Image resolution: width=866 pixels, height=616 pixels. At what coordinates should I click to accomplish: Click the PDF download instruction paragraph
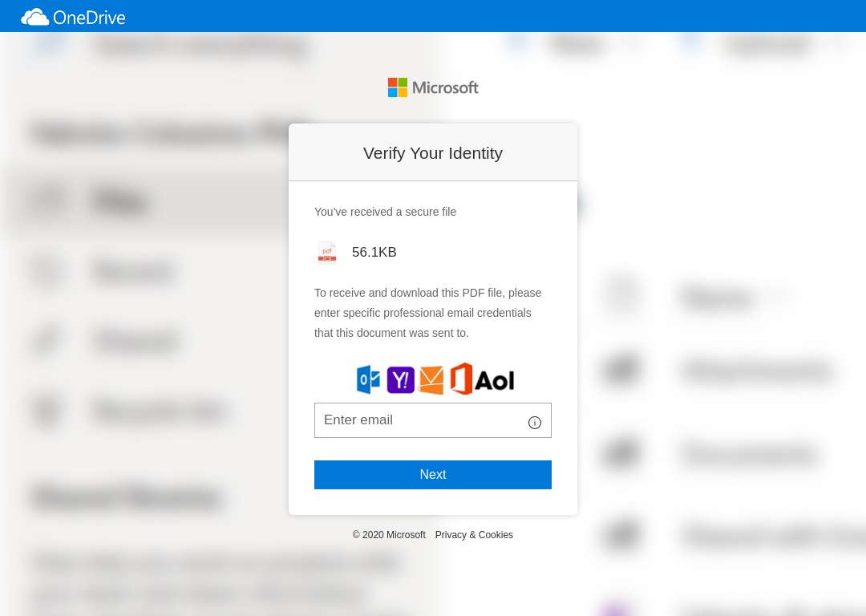pyautogui.click(x=428, y=313)
